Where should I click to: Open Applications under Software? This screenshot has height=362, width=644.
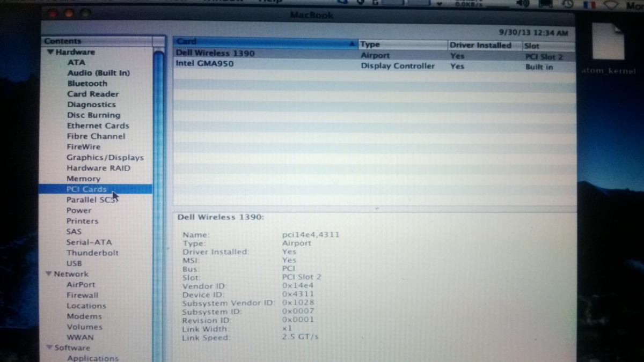tap(93, 358)
